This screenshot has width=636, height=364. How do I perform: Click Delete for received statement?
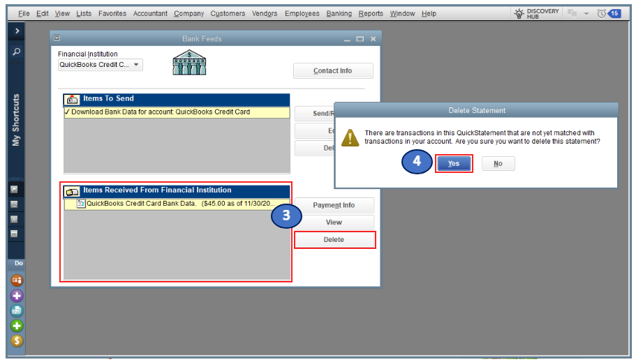tap(334, 240)
